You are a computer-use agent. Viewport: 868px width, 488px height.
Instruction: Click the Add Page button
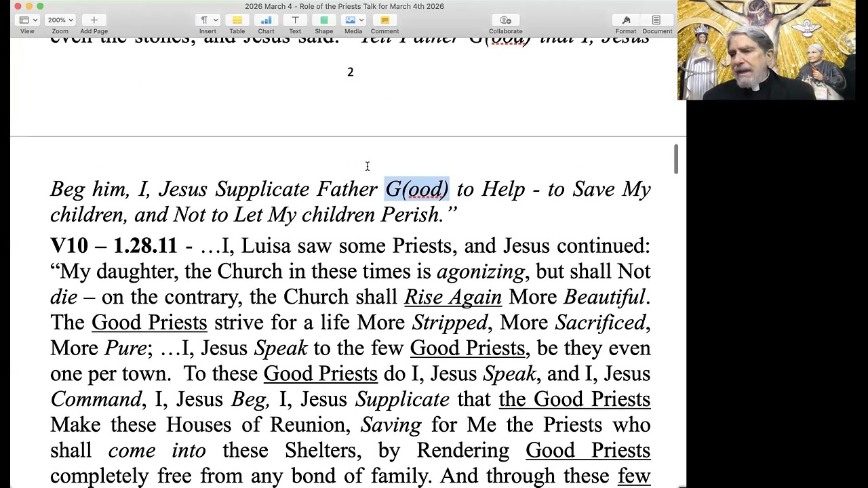[x=94, y=24]
